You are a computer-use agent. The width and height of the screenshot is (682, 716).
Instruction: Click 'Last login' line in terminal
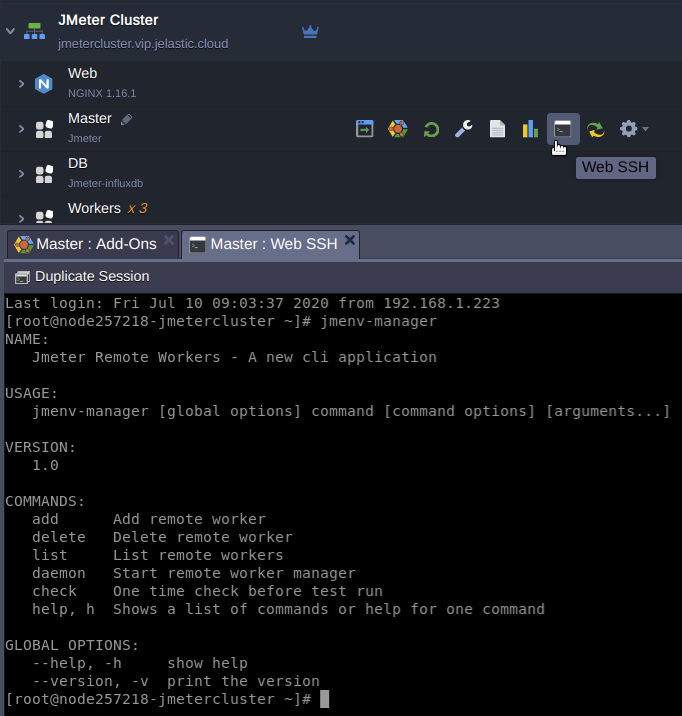pos(252,303)
